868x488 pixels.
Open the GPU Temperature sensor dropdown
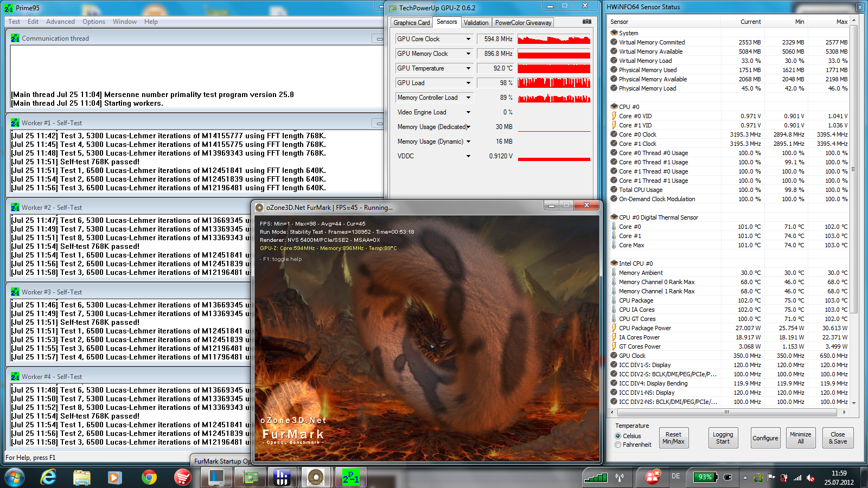[468, 68]
